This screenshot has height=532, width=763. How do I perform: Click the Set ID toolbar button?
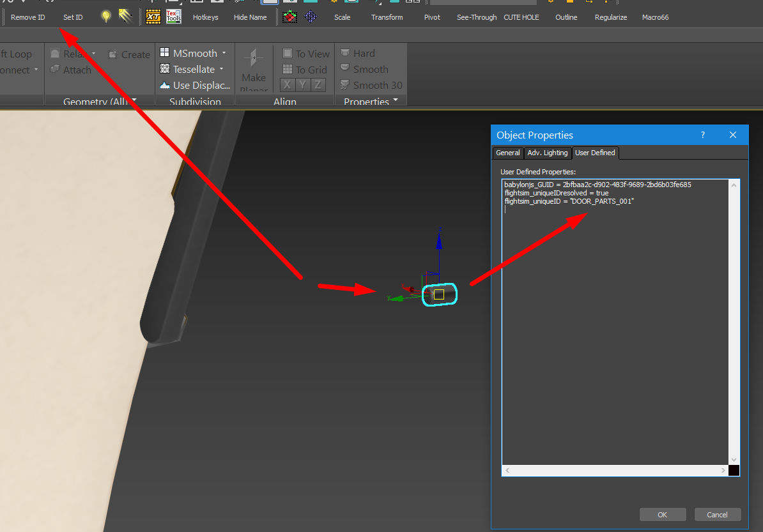pyautogui.click(x=73, y=17)
